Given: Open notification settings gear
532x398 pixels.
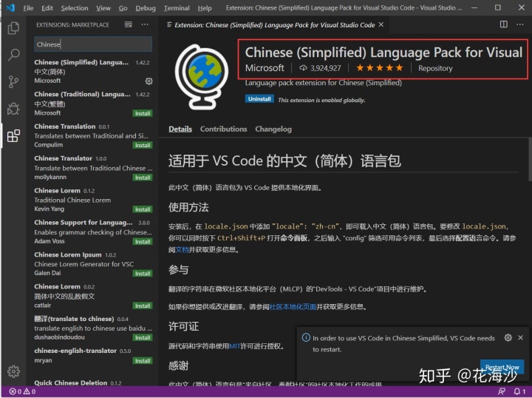Looking at the screenshot, I should tap(508, 337).
